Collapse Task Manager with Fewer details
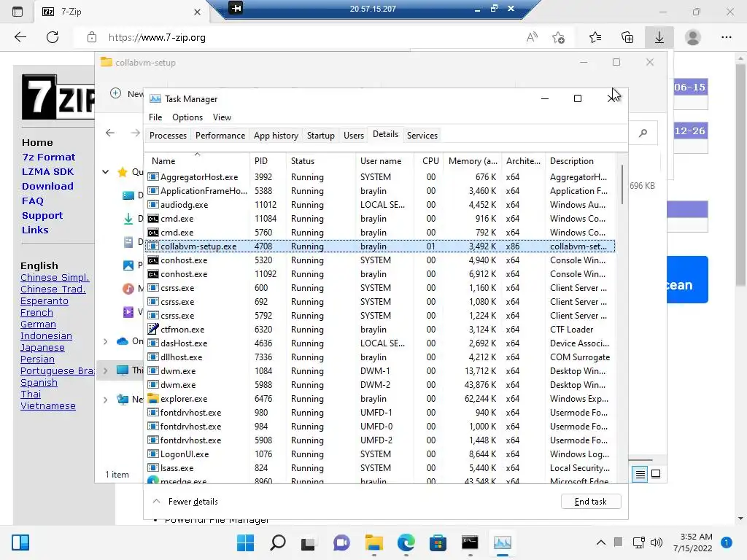Image resolution: width=747 pixels, height=560 pixels. point(185,502)
